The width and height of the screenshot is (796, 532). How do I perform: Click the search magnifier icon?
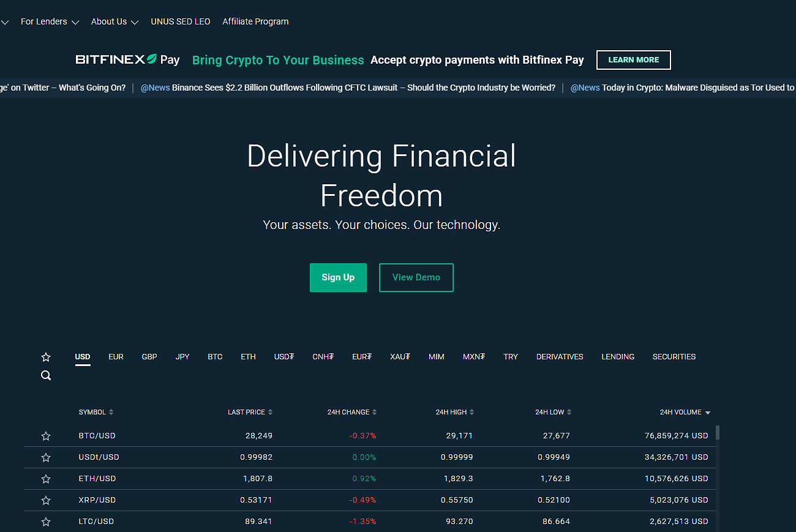pos(46,375)
